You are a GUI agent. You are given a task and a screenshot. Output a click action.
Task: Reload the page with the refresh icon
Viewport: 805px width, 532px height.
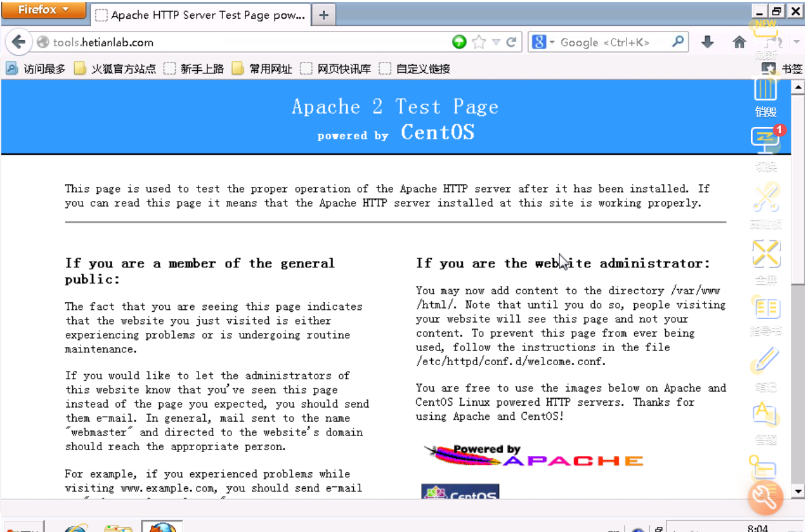point(512,42)
